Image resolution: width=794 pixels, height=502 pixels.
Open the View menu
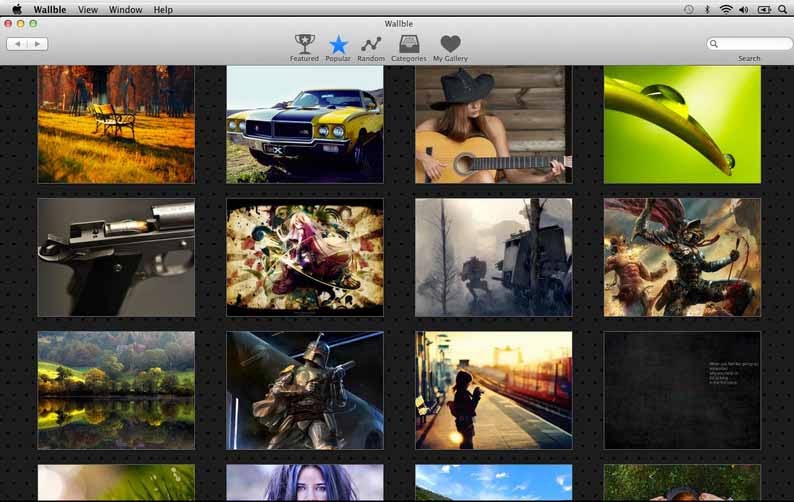coord(88,9)
